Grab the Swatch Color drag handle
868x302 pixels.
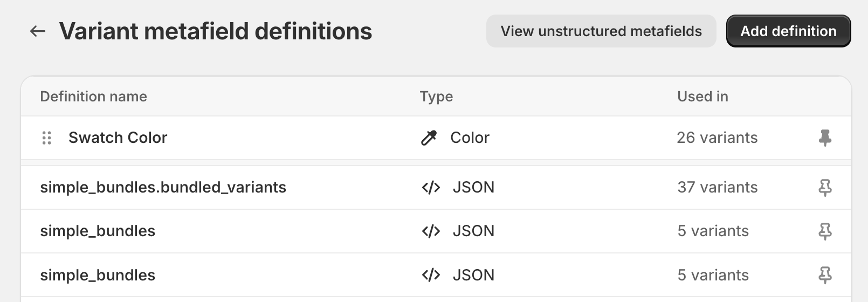[x=47, y=138]
